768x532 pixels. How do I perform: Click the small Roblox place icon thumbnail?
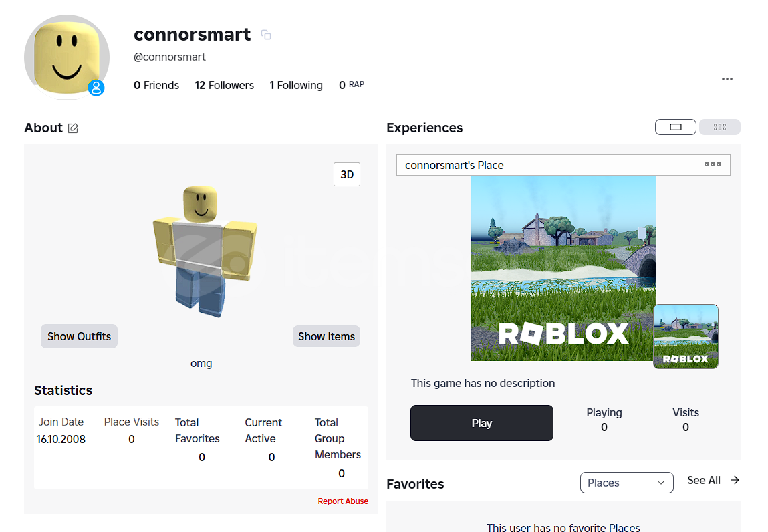click(686, 337)
